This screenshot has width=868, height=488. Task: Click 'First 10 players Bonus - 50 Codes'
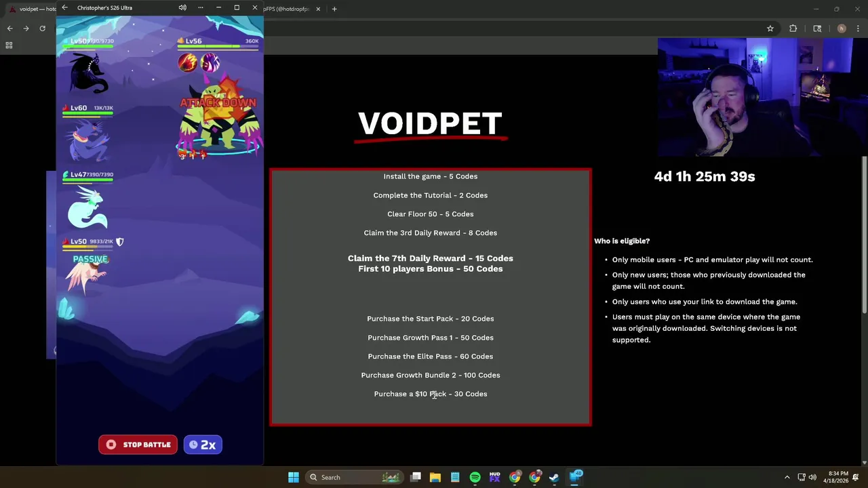point(431,269)
